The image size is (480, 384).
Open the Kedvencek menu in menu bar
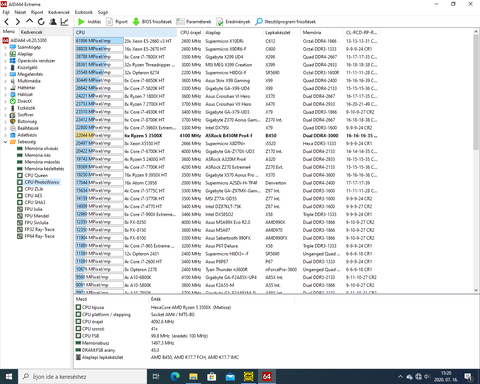coord(59,12)
